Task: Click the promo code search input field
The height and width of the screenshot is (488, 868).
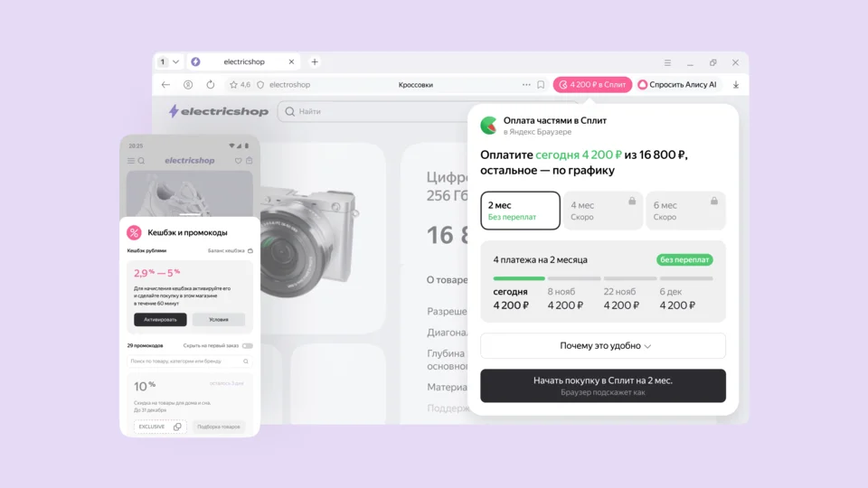Action: click(189, 361)
